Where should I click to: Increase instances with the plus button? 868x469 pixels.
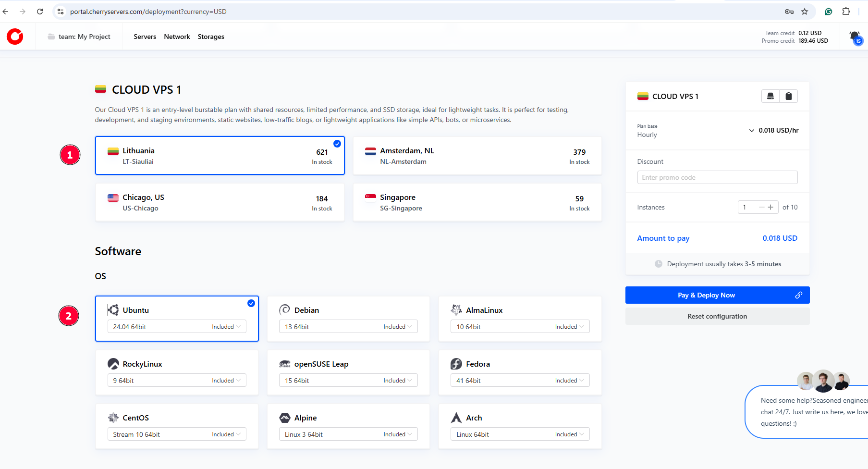pos(770,207)
